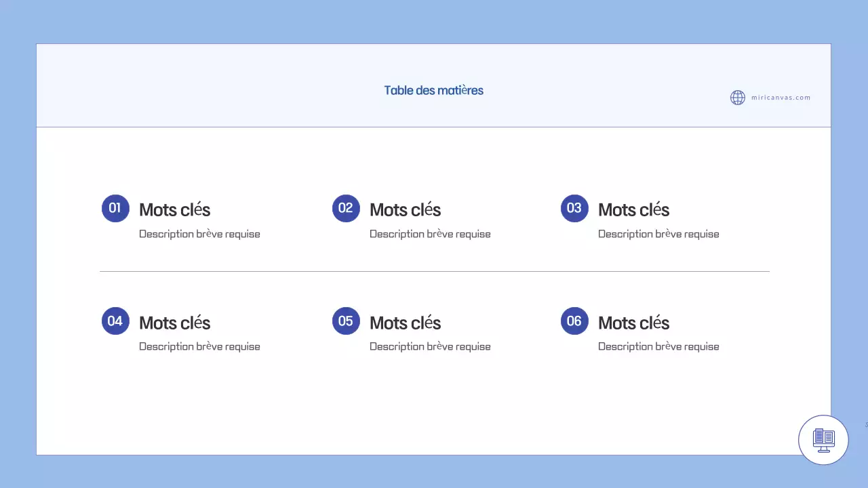Select the 02 numbered circle badge
The image size is (868, 488).
click(x=346, y=208)
